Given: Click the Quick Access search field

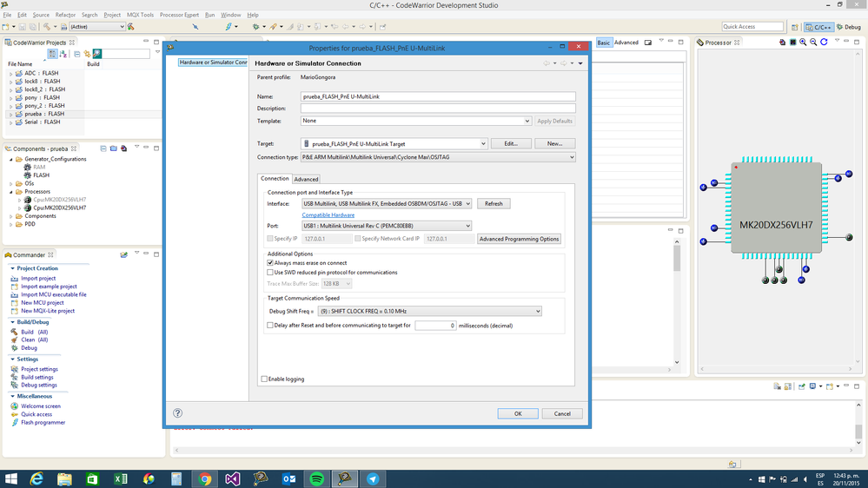Looking at the screenshot, I should 752,27.
